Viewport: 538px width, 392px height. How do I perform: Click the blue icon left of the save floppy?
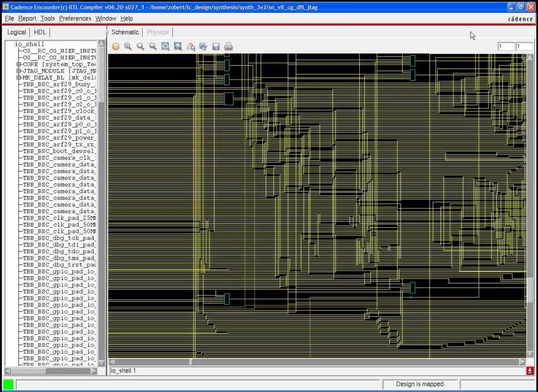203,46
